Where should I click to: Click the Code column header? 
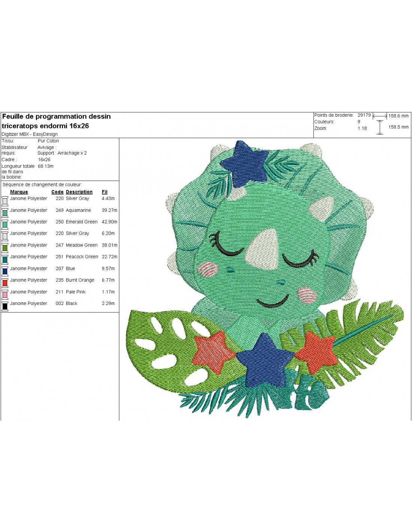click(57, 192)
